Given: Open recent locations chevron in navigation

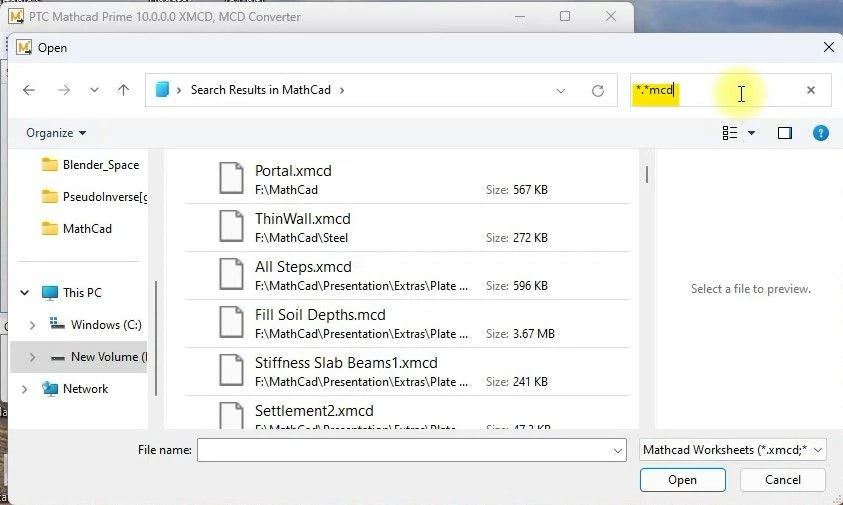Looking at the screenshot, I should (x=94, y=90).
